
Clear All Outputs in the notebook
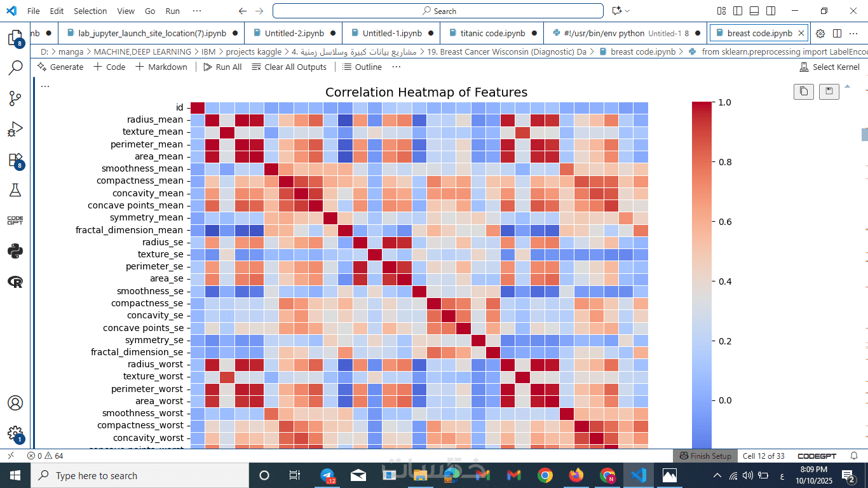click(x=289, y=67)
